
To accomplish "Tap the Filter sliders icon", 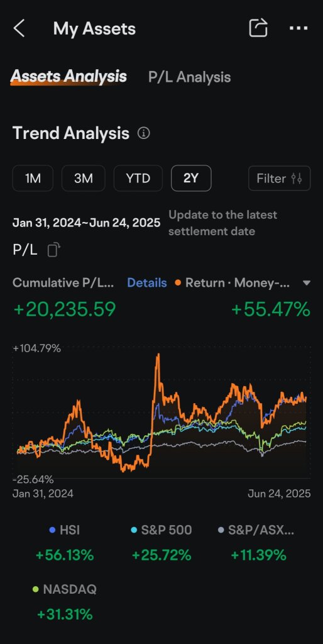I will pos(297,179).
